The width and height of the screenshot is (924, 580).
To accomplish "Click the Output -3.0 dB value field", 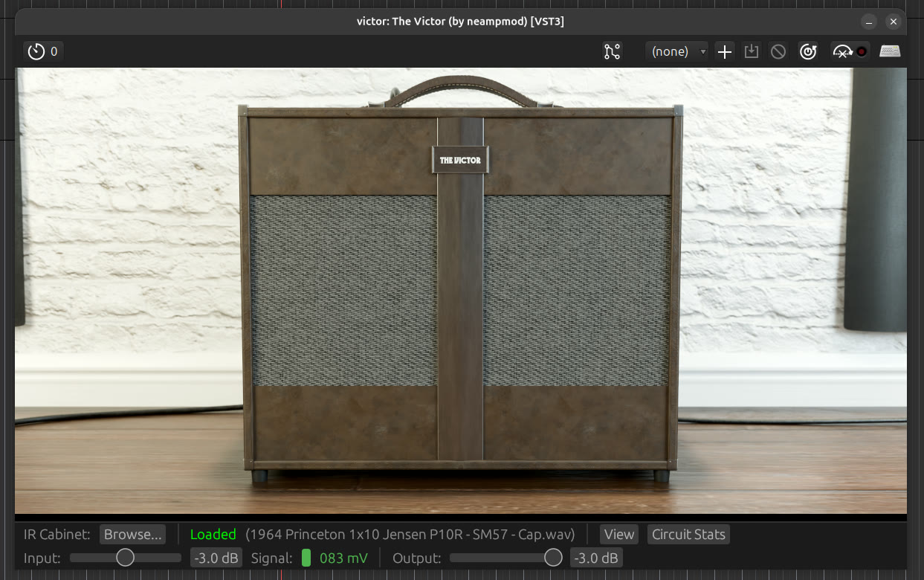I will coord(596,558).
